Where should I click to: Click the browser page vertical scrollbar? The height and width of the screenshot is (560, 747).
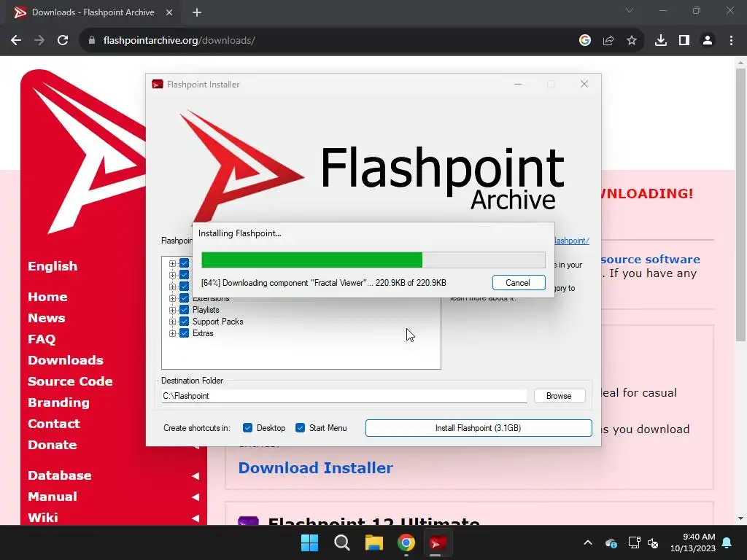[x=740, y=205]
